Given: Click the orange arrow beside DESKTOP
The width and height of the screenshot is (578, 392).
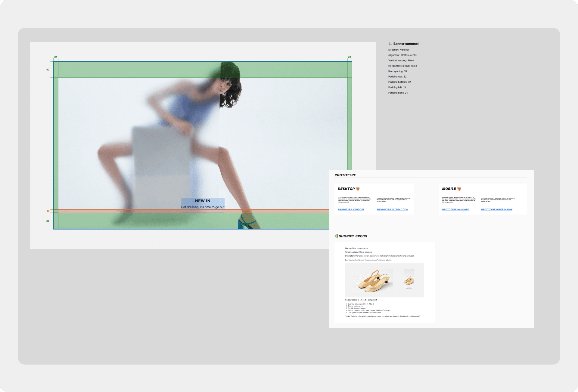Looking at the screenshot, I should 358,189.
